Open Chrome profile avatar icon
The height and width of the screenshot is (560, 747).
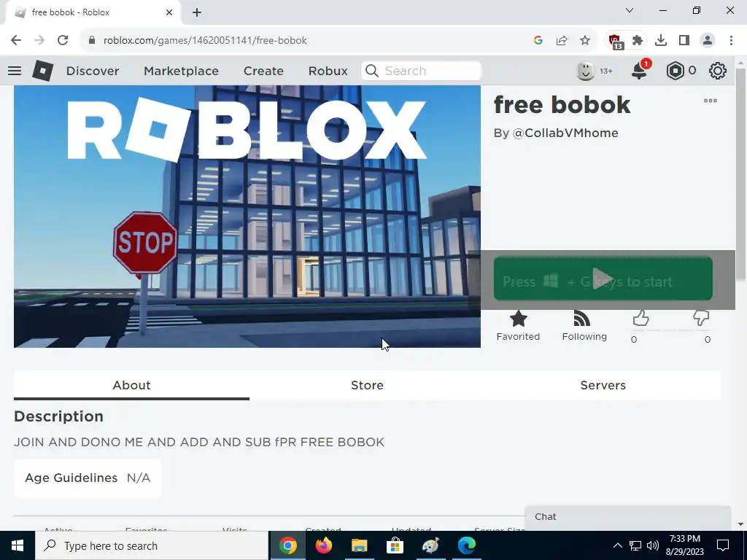(708, 41)
